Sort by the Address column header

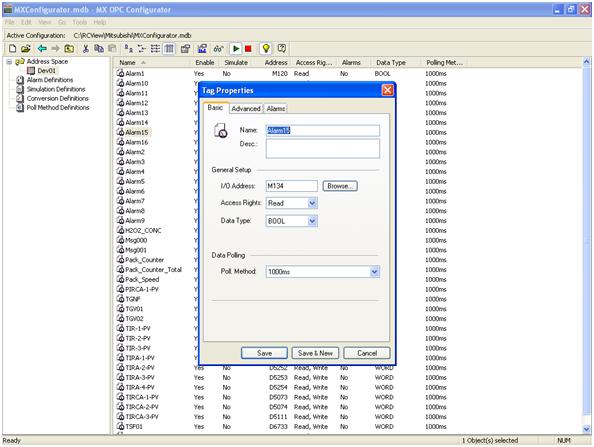[275, 63]
